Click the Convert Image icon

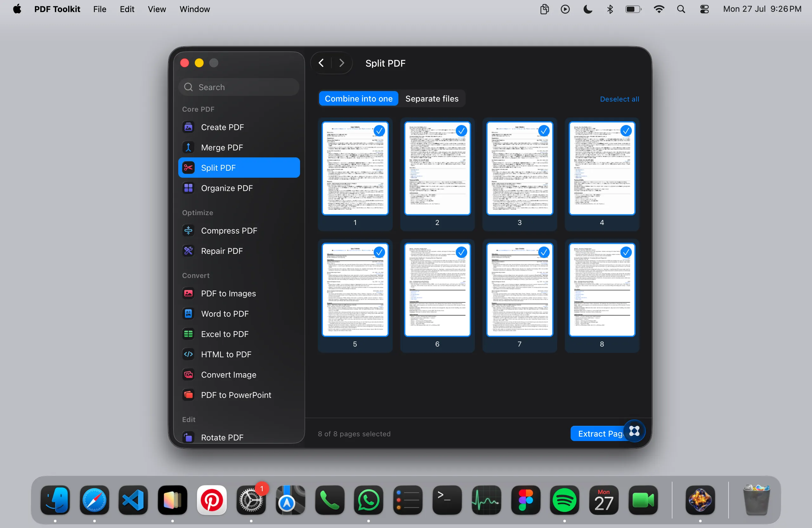188,375
